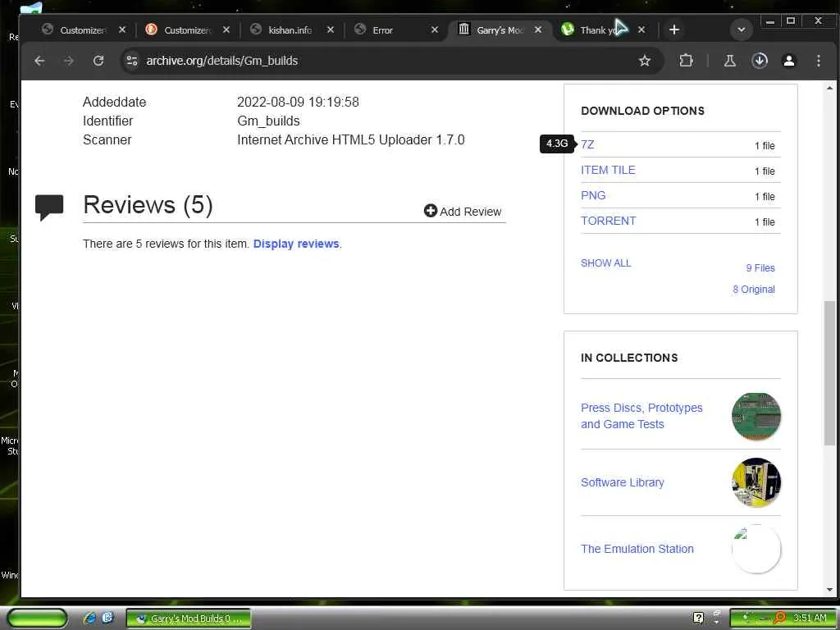
Task: Close the Error tab
Action: point(435,30)
